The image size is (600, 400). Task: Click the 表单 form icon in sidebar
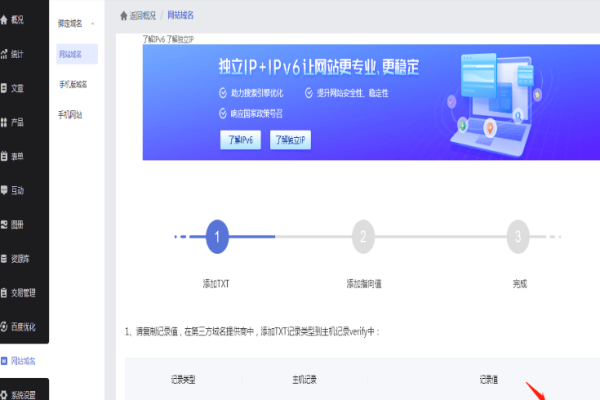4,156
